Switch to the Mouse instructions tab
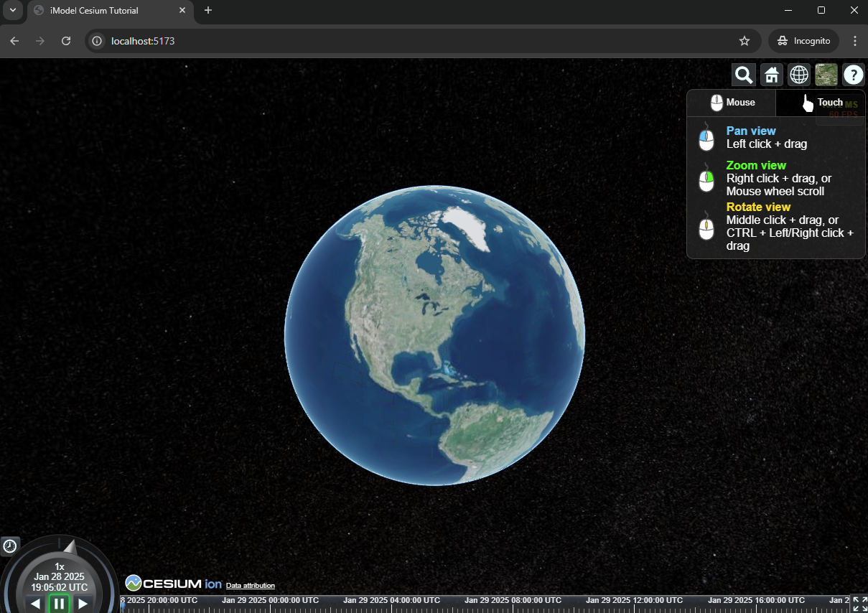 pos(732,103)
